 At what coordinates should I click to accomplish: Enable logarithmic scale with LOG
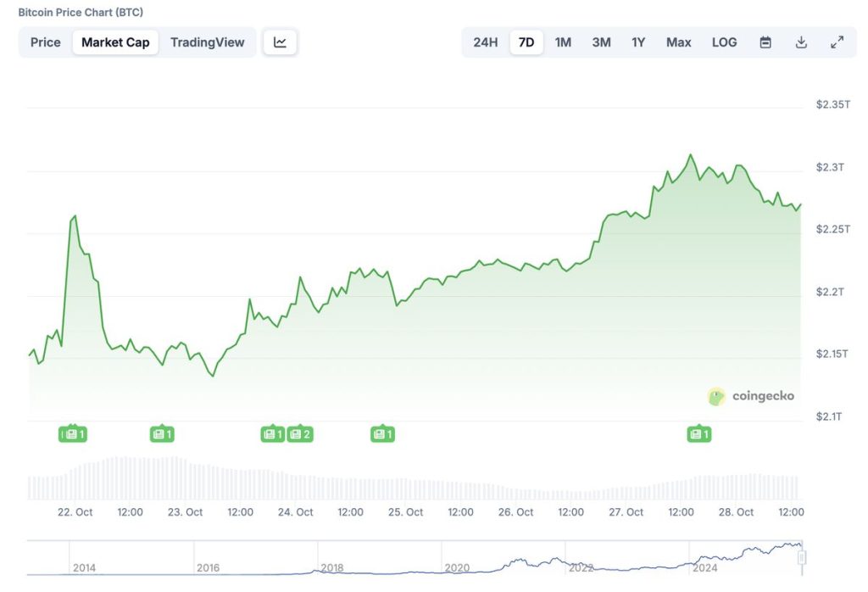tap(724, 42)
